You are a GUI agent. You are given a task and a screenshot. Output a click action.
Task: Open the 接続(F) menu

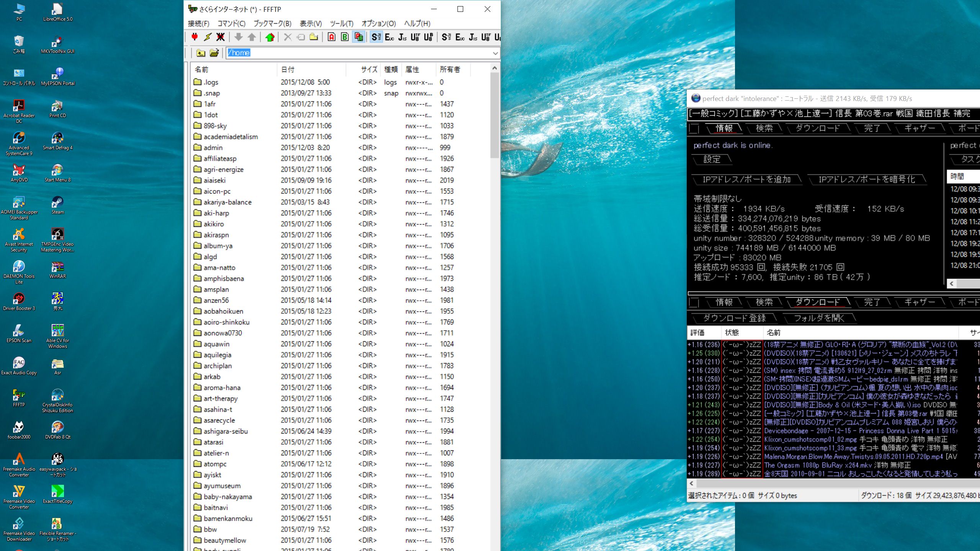pyautogui.click(x=198, y=24)
